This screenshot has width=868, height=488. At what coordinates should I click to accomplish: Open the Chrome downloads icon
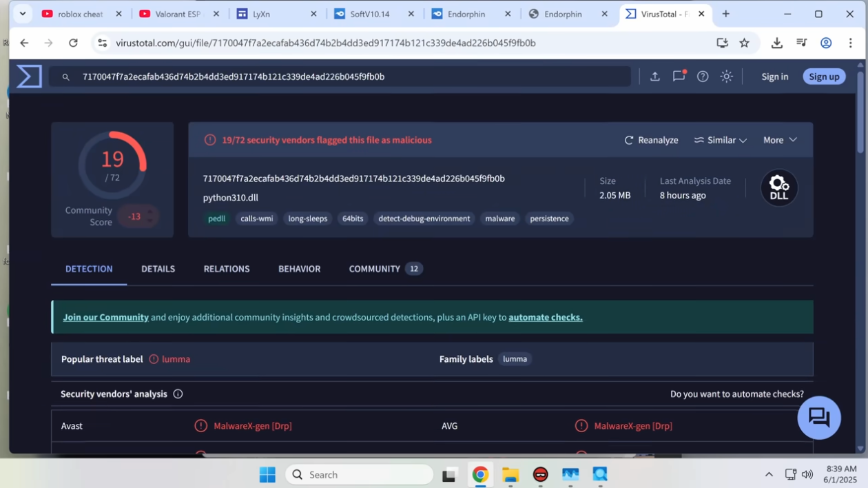click(x=776, y=43)
